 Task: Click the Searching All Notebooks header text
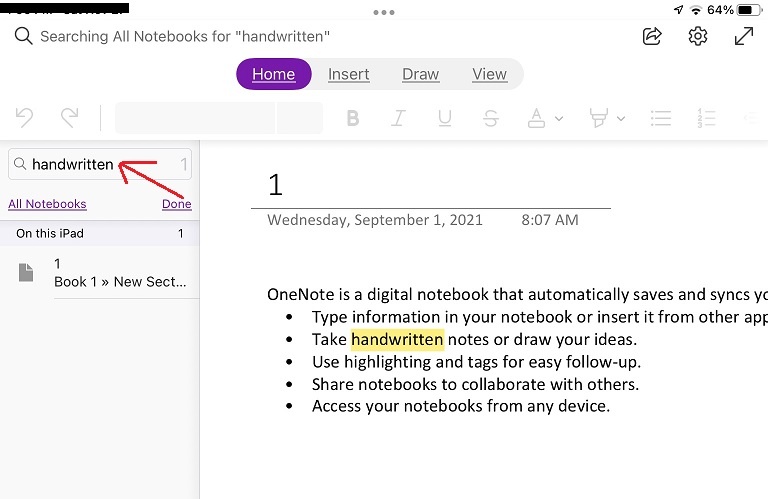[x=185, y=36]
